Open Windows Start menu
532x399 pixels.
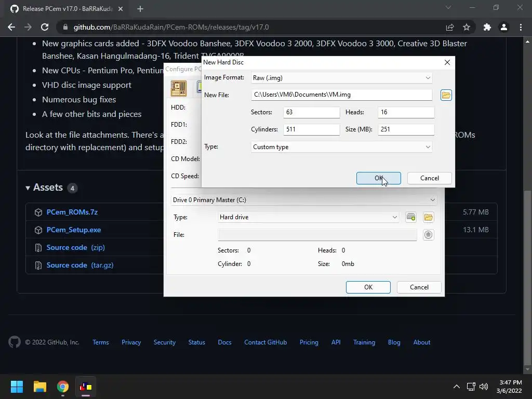coord(17,387)
